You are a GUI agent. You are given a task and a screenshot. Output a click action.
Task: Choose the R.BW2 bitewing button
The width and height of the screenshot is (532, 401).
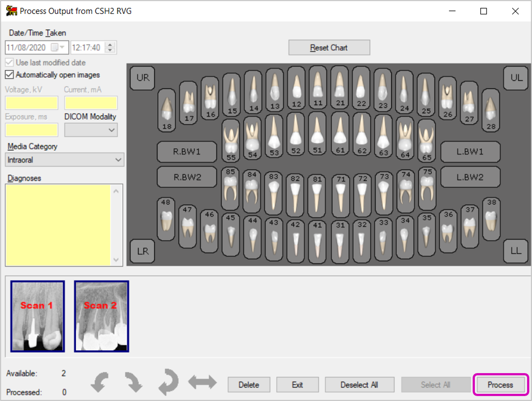(x=187, y=177)
